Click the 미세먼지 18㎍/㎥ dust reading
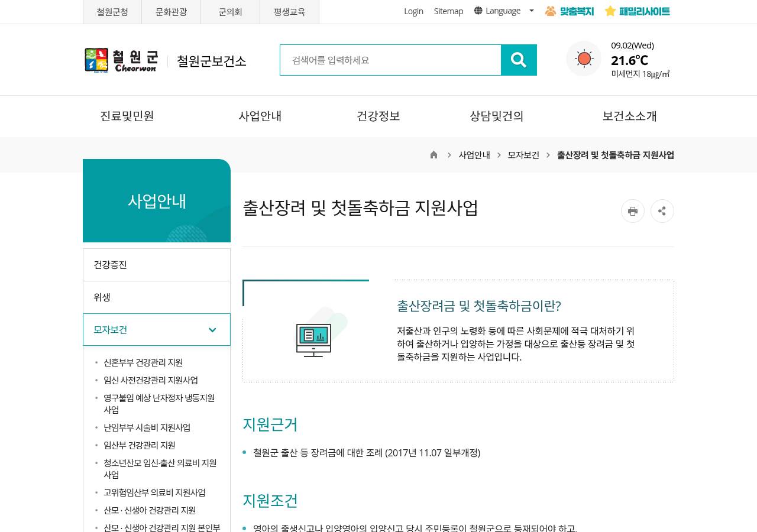757x532 pixels. [640, 74]
